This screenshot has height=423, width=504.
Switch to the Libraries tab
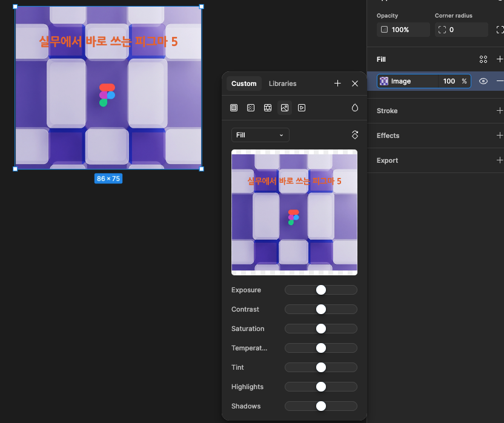tap(282, 84)
